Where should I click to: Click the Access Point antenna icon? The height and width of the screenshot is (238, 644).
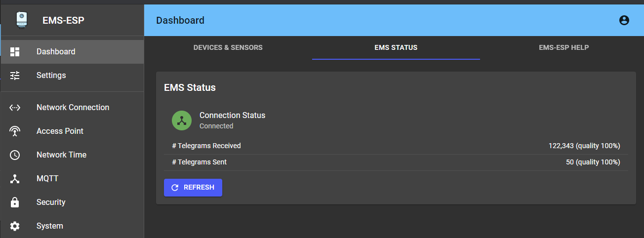pyautogui.click(x=15, y=131)
